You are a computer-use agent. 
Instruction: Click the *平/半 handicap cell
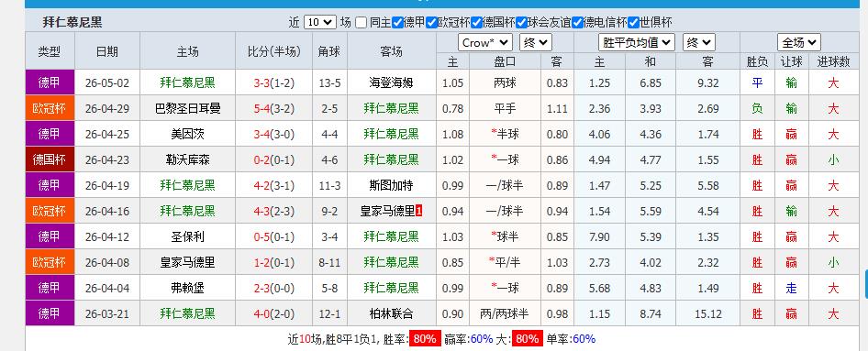coord(505,262)
